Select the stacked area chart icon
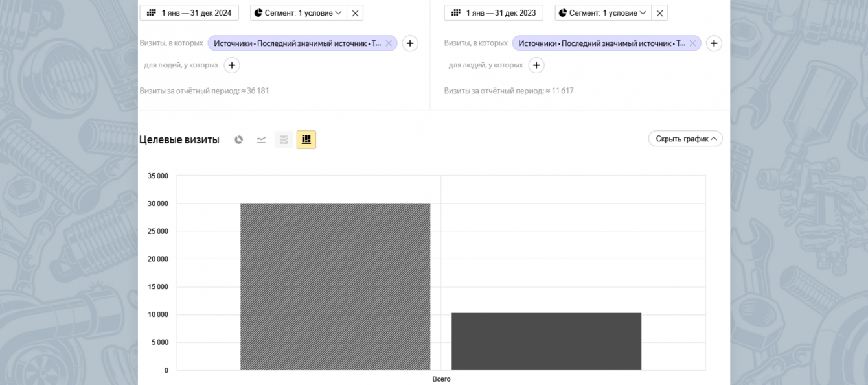 pos(284,140)
